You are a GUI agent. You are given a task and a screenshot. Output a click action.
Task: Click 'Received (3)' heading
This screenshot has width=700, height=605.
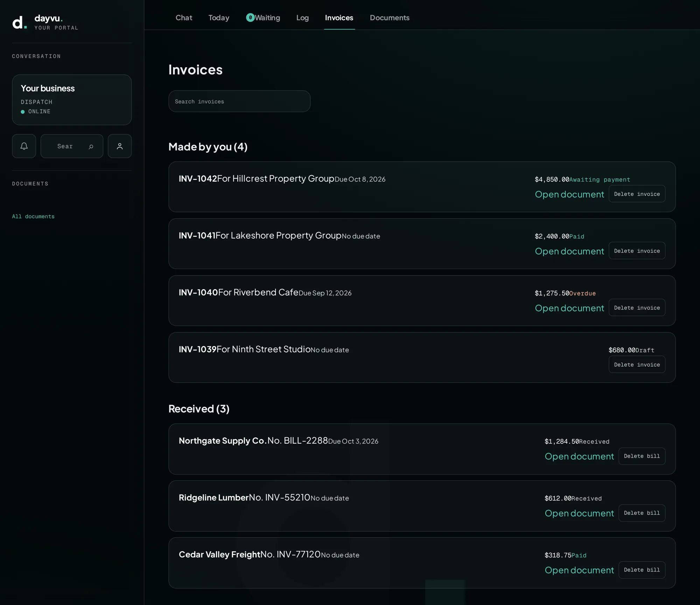(x=199, y=409)
